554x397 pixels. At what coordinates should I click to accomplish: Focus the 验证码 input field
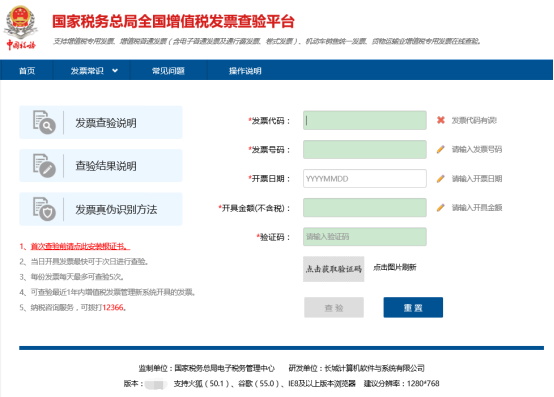pyautogui.click(x=365, y=237)
